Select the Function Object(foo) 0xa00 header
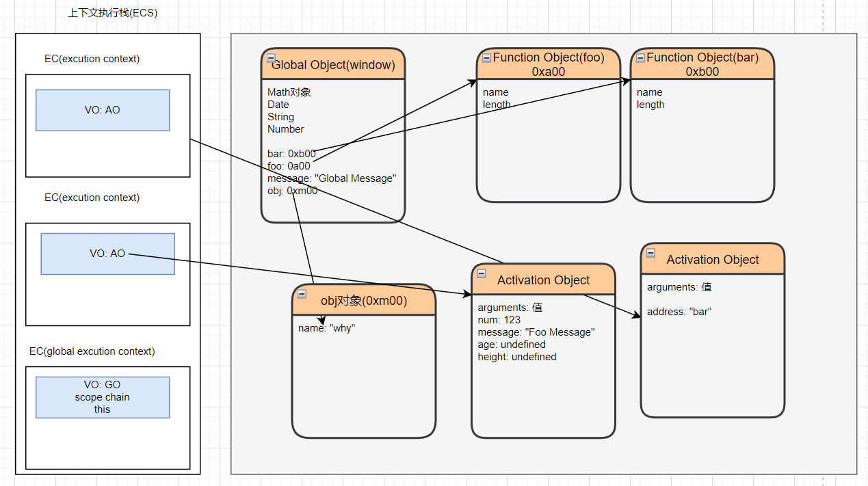Screen dimensions: 868x486 tap(549, 64)
